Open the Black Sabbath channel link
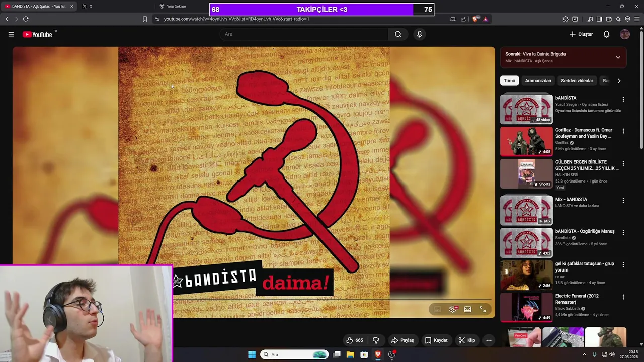 567,309
